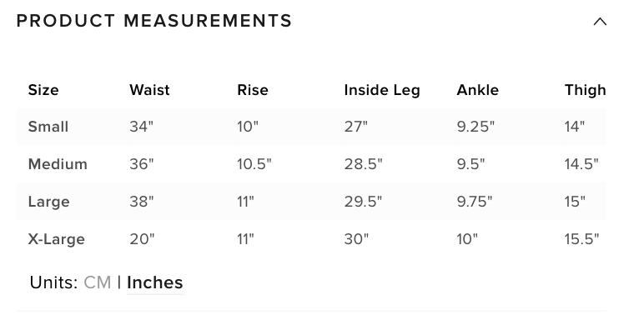Click the Rise column header
The width and height of the screenshot is (644, 315).
tap(253, 90)
